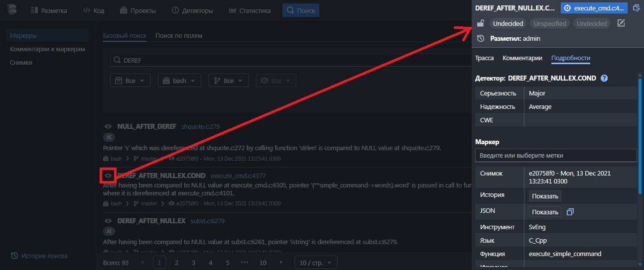644x270 pixels.
Task: Click the history clock icon beside Разметил
Action: point(481,38)
